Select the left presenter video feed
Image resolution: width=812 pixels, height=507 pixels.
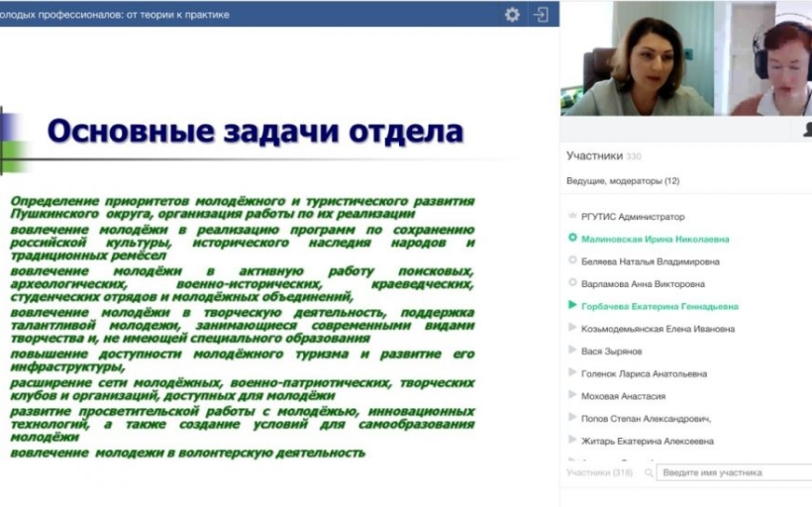coord(637,58)
